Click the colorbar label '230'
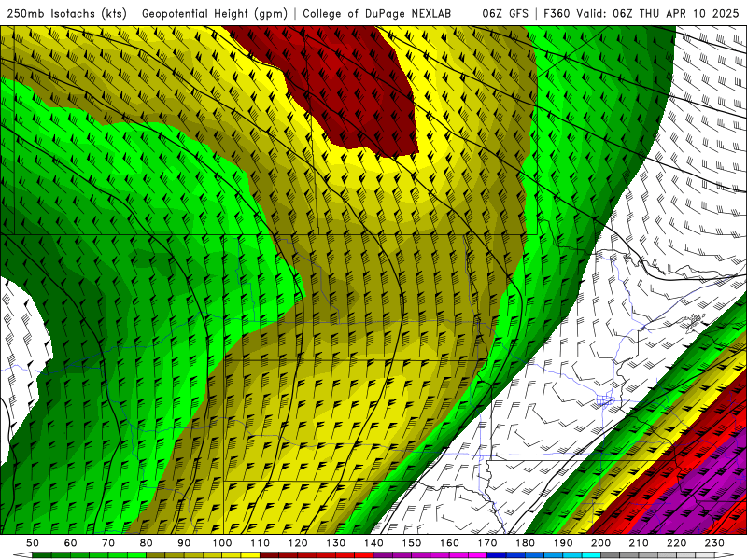 pos(714,543)
